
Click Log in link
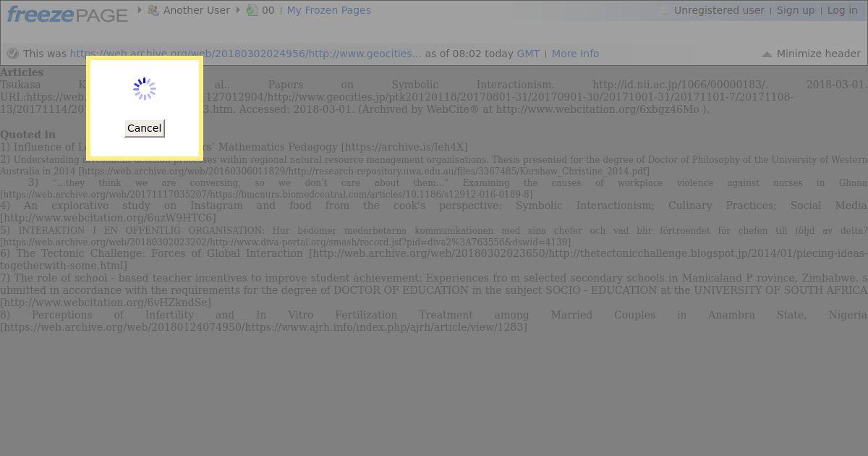click(842, 10)
